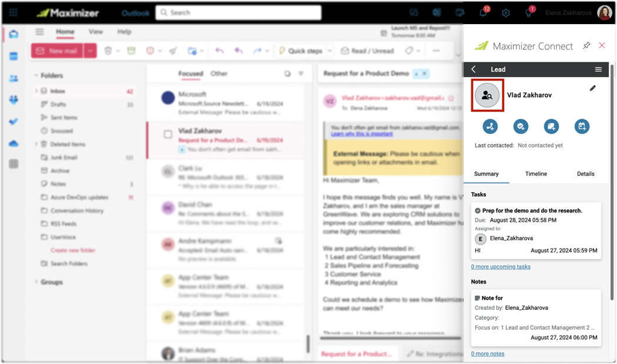617x364 pixels.
Task: Open the Details tab in Maximizer Connect
Action: (585, 174)
